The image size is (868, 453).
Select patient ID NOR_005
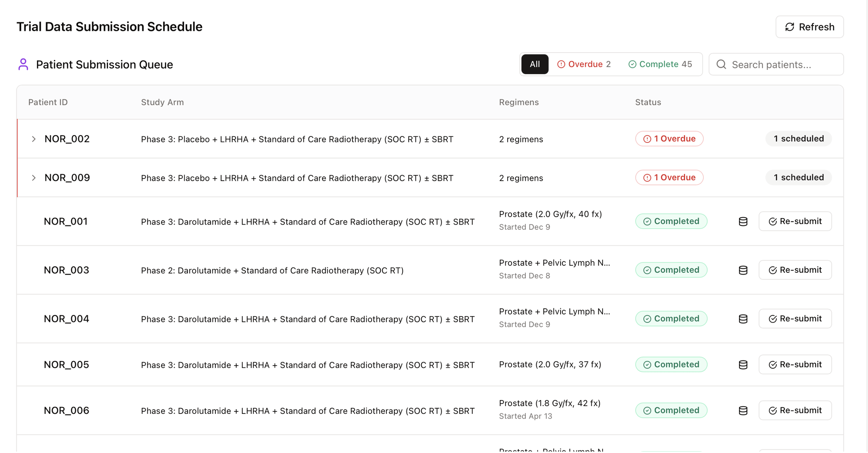[x=66, y=365]
